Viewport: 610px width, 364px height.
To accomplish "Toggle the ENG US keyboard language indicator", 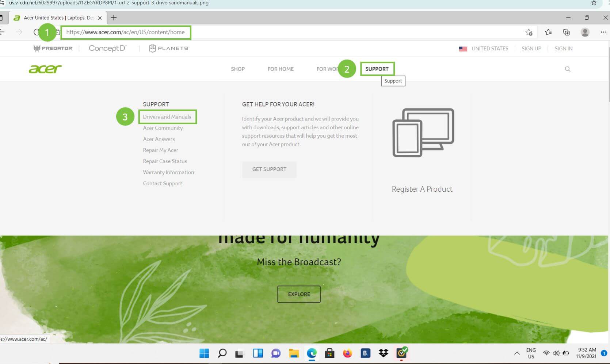I will pos(531,353).
